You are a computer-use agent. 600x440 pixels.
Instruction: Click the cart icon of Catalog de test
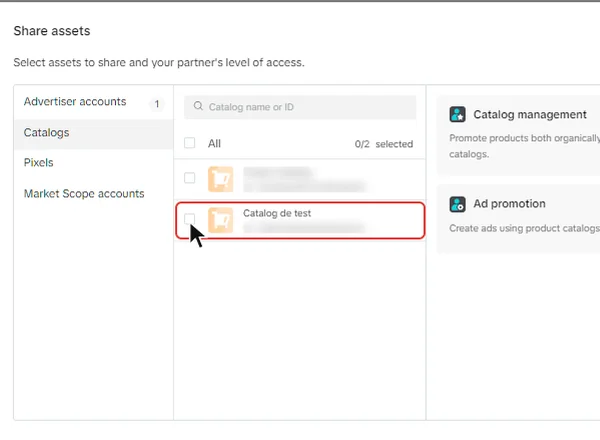click(x=220, y=220)
